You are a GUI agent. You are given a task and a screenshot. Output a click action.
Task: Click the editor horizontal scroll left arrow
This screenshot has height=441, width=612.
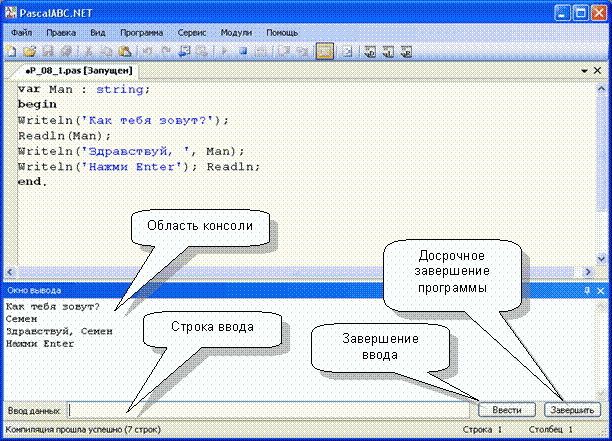[x=11, y=272]
